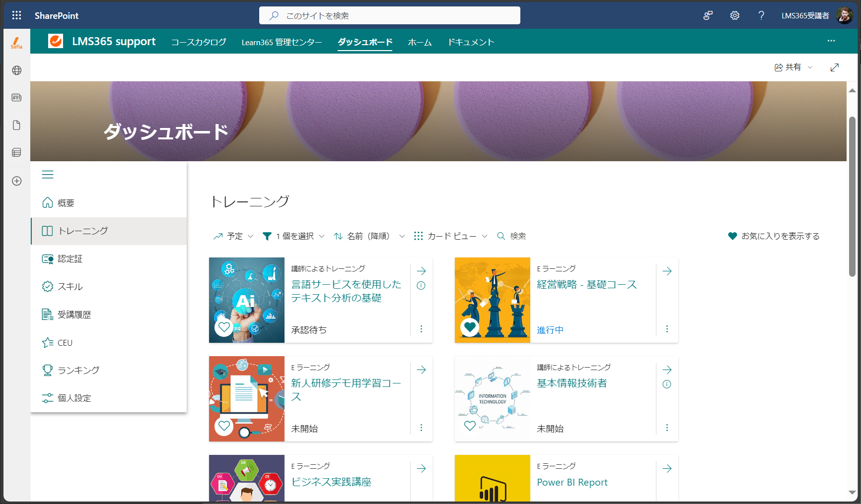The height and width of the screenshot is (504, 861).
Task: Click the magnifier icon for training 検索
Action: tap(501, 236)
